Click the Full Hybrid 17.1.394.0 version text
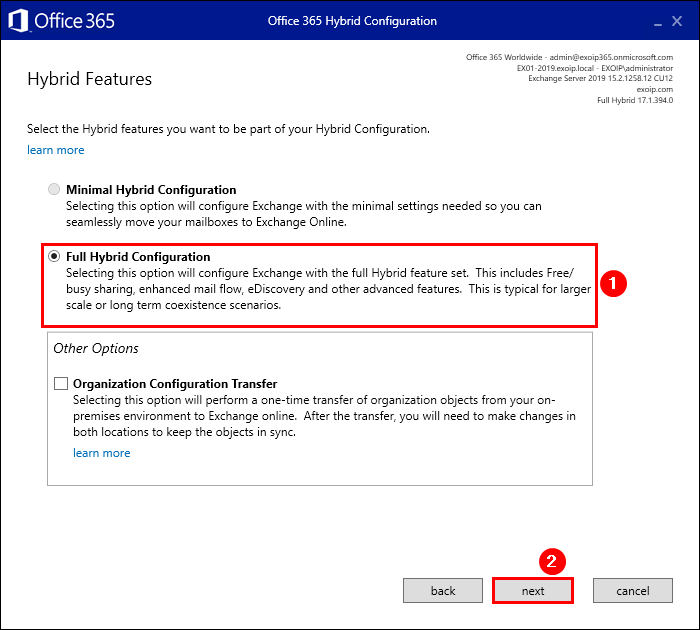700x630 pixels. [634, 100]
